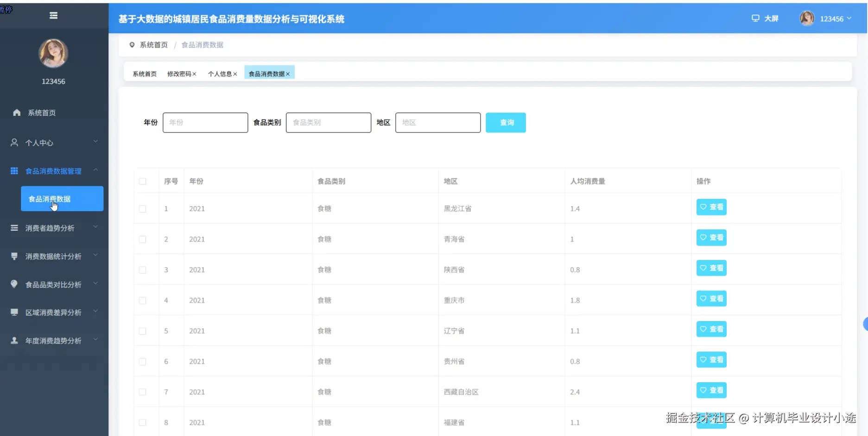Click the 个人中心 person icon
Screen dimensions: 868x436
pyautogui.click(x=14, y=143)
